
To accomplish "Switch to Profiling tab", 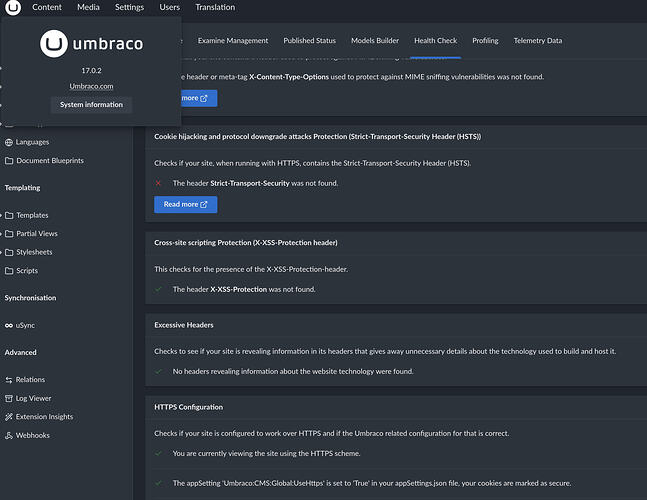I will [485, 41].
